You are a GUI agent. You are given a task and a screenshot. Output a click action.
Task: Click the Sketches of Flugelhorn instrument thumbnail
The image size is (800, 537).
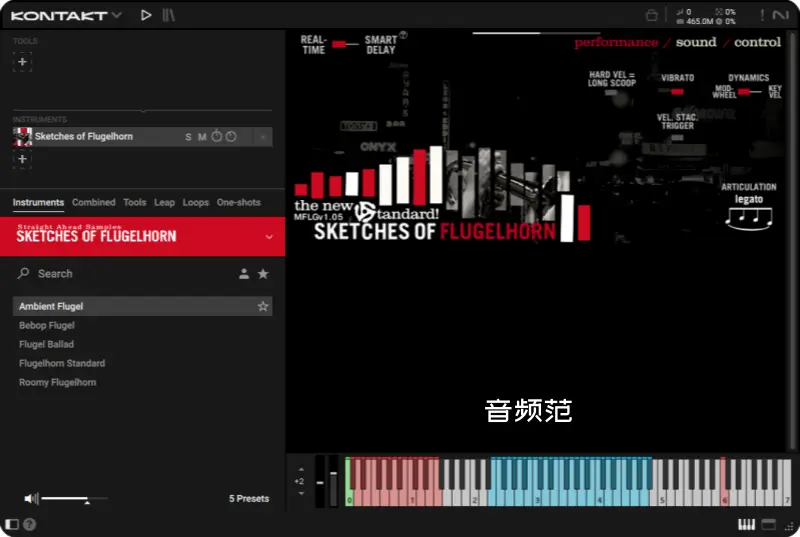(22, 137)
